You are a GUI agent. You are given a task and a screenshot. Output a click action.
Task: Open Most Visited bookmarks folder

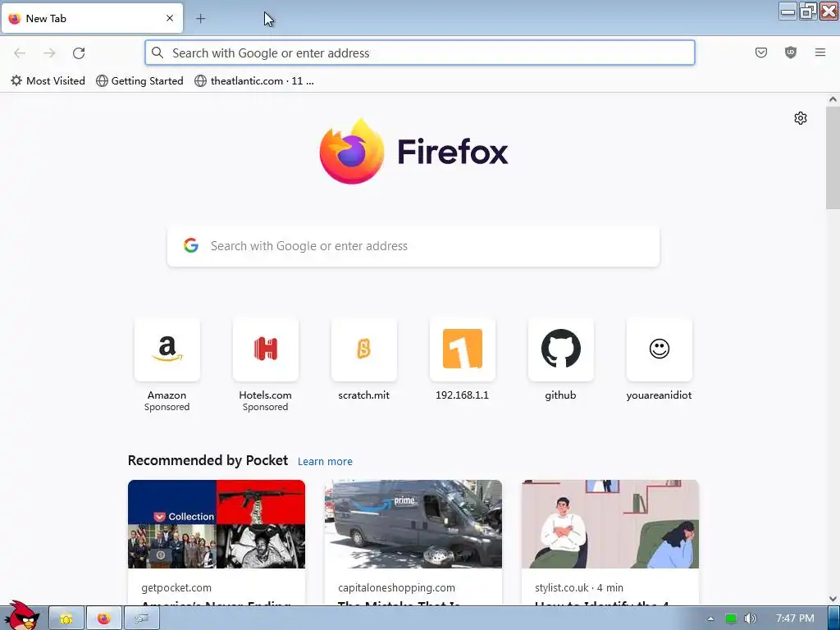pos(48,81)
